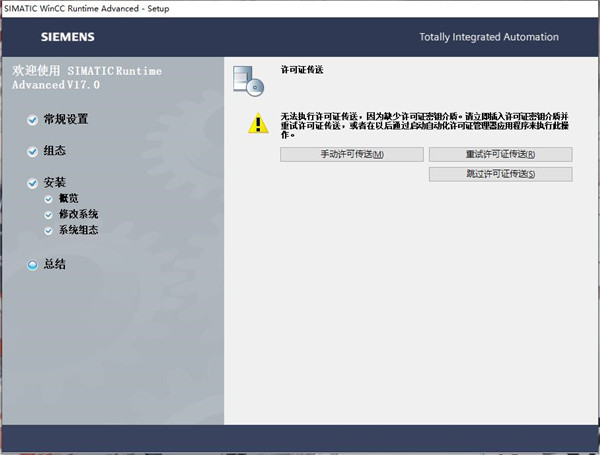
Task: Click the computer and disc setup icon
Action: (249, 81)
